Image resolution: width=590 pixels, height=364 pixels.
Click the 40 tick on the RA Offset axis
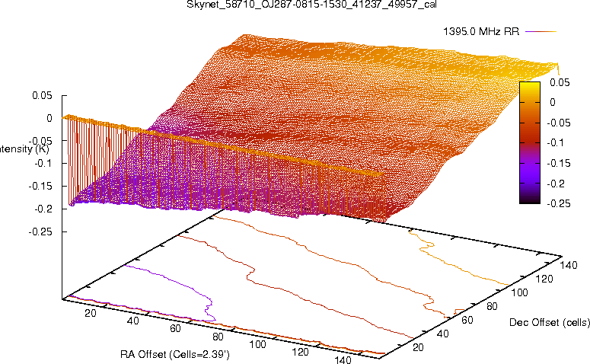pos(132,321)
